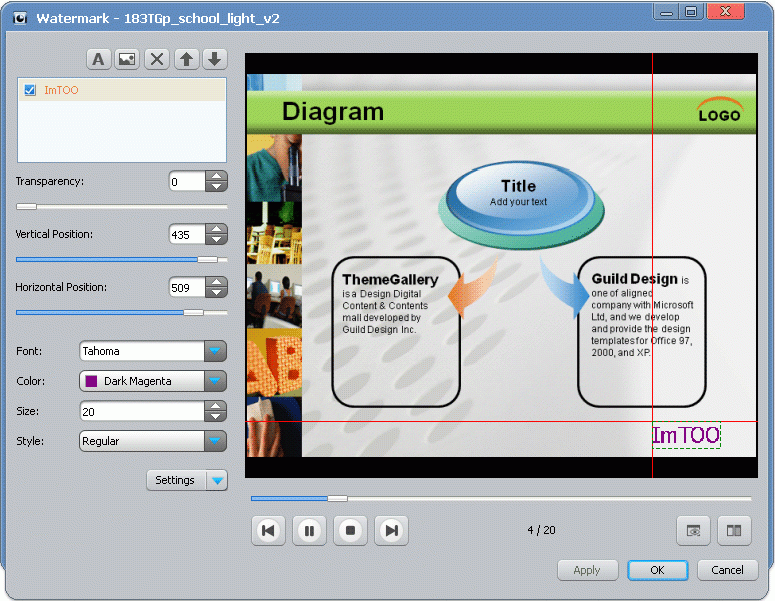Image resolution: width=775 pixels, height=601 pixels.
Task: Delete the selected watermark with X button
Action: coord(157,59)
